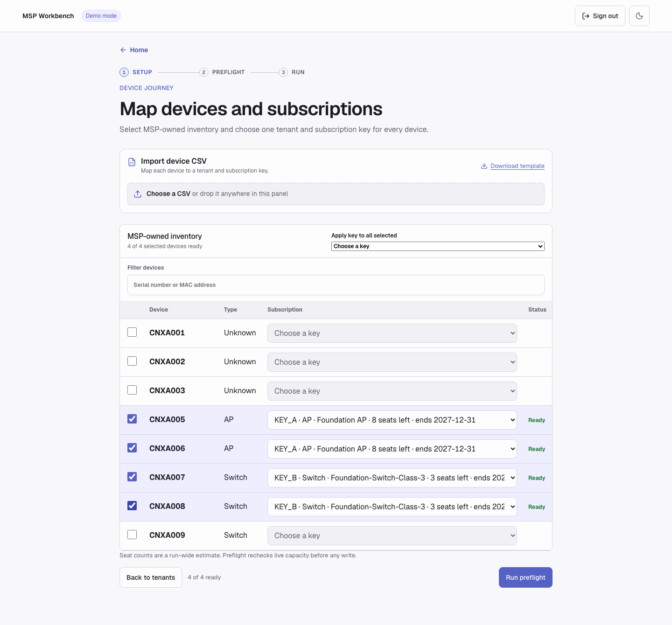Untick the CNXA008 checkbox

(132, 506)
